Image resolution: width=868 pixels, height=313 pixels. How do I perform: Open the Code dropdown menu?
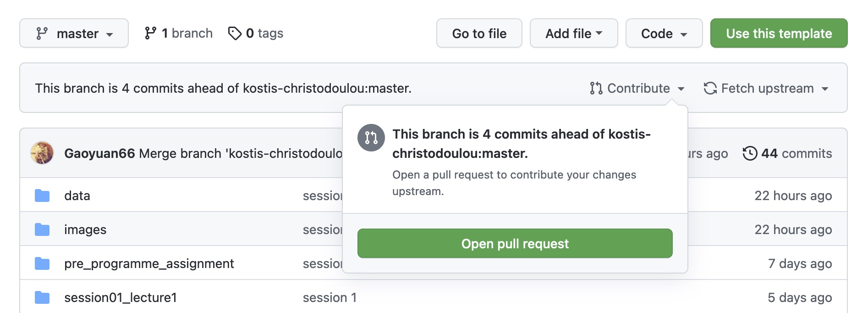coord(664,34)
